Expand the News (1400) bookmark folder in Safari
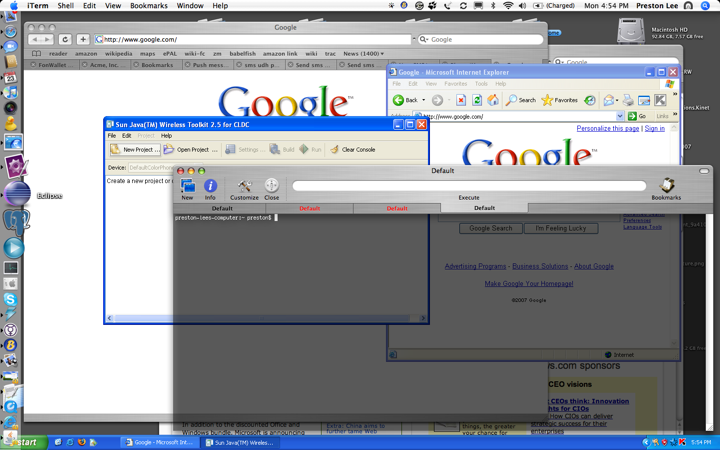 point(363,54)
